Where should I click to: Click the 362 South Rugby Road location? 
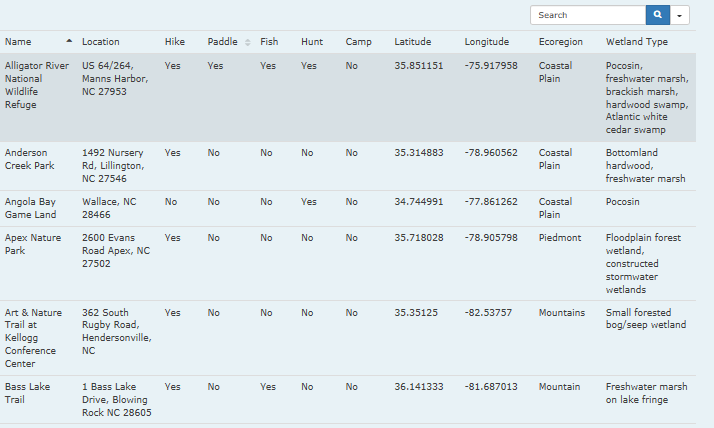[x=117, y=331]
